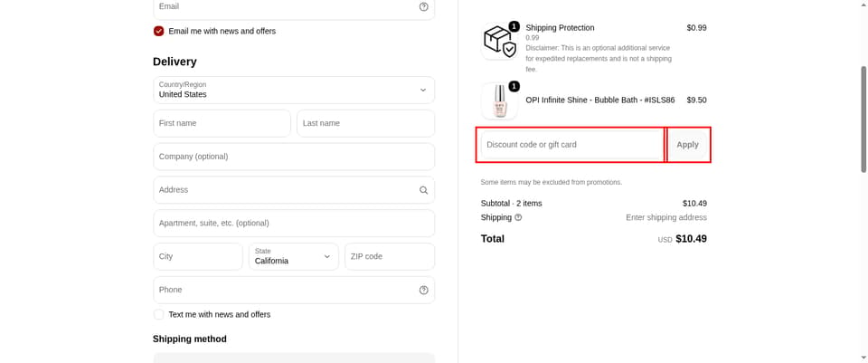Click the "$0.99" item price
868x363 pixels.
[696, 28]
